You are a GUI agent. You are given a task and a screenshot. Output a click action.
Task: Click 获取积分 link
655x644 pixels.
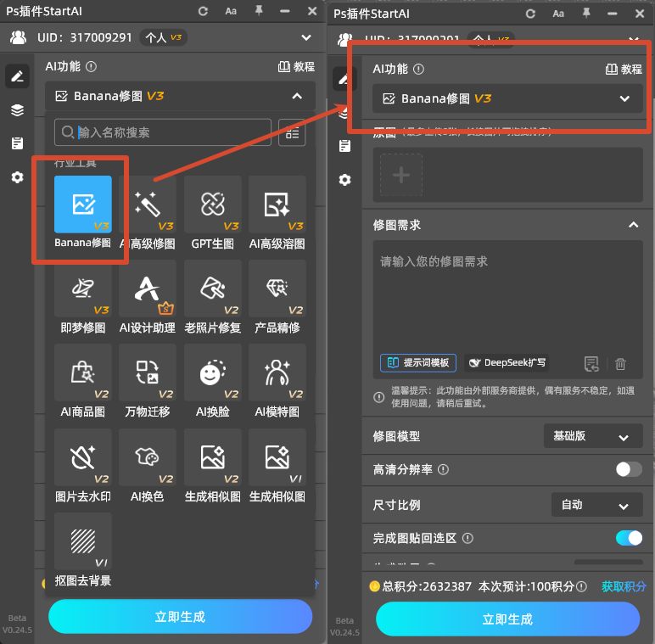pos(624,587)
